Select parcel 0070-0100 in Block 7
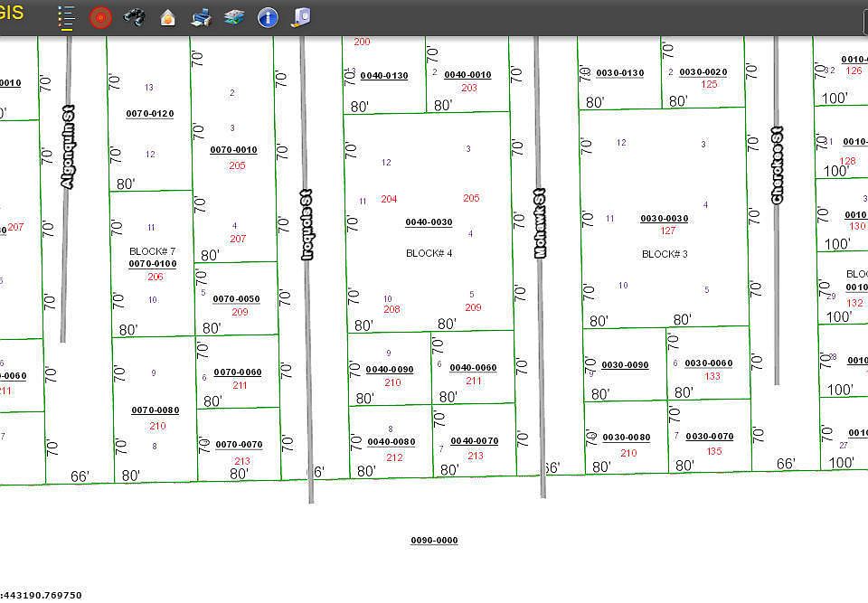 (153, 264)
